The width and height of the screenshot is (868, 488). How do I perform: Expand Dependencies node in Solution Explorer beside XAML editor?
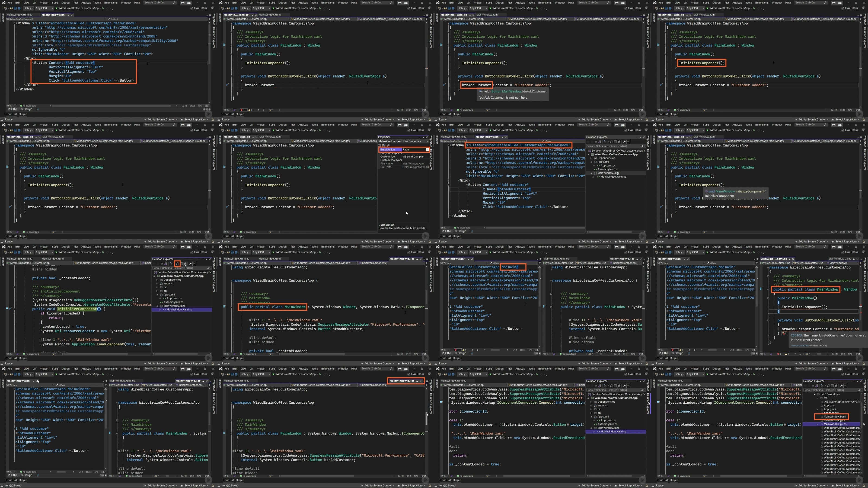coord(591,158)
